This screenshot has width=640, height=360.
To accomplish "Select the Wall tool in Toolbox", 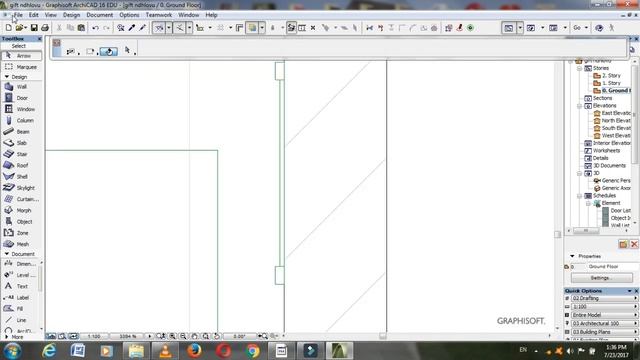I will click(x=21, y=87).
